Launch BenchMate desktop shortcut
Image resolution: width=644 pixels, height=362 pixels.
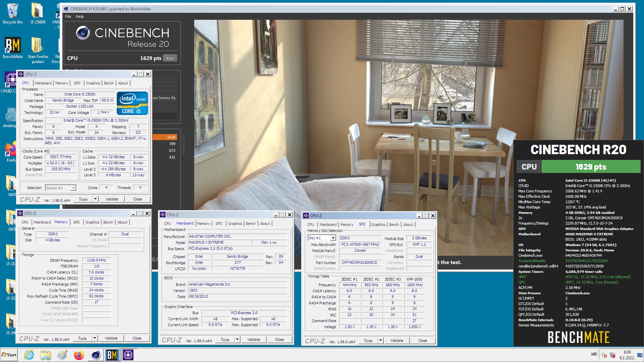tap(12, 48)
